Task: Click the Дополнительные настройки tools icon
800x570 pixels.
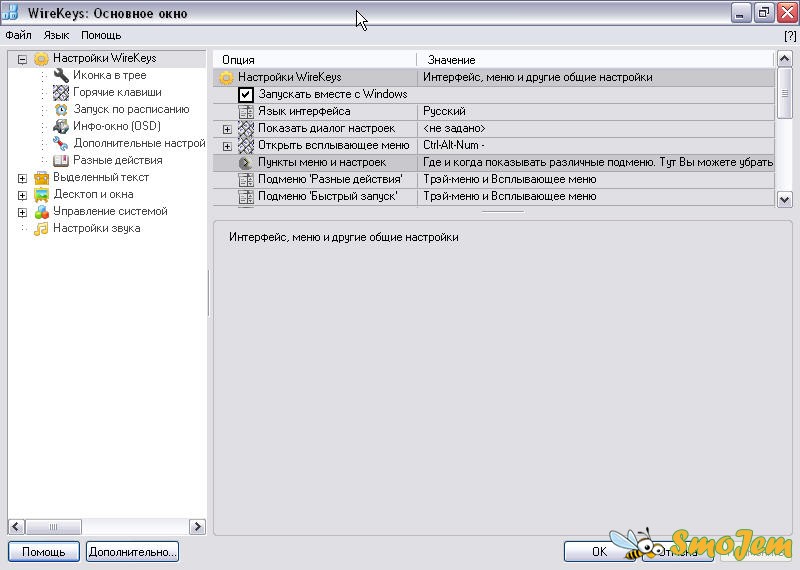Action: (61, 143)
